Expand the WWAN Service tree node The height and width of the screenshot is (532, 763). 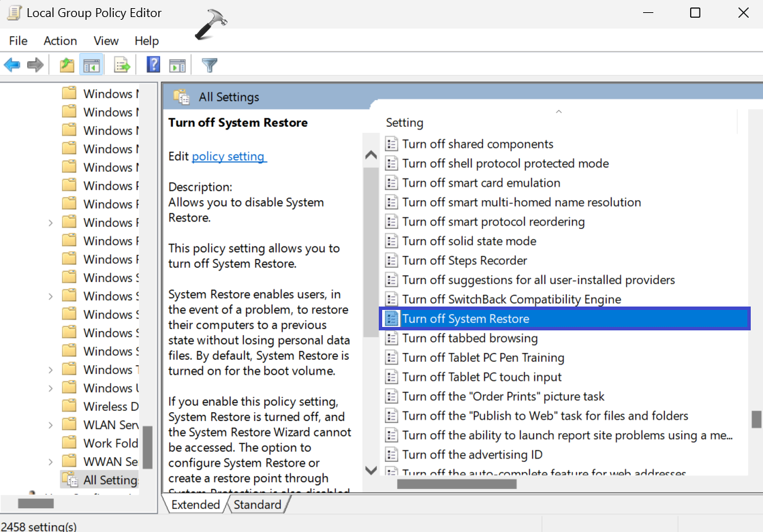51,462
